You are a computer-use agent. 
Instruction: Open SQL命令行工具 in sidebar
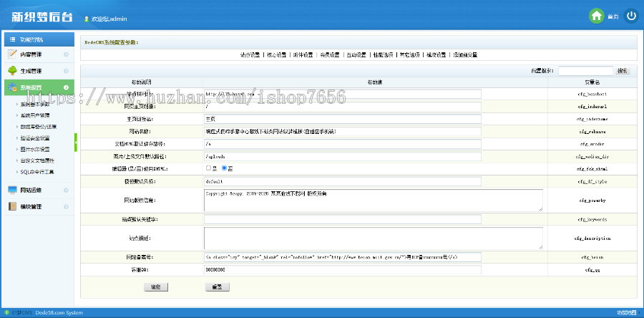37,172
